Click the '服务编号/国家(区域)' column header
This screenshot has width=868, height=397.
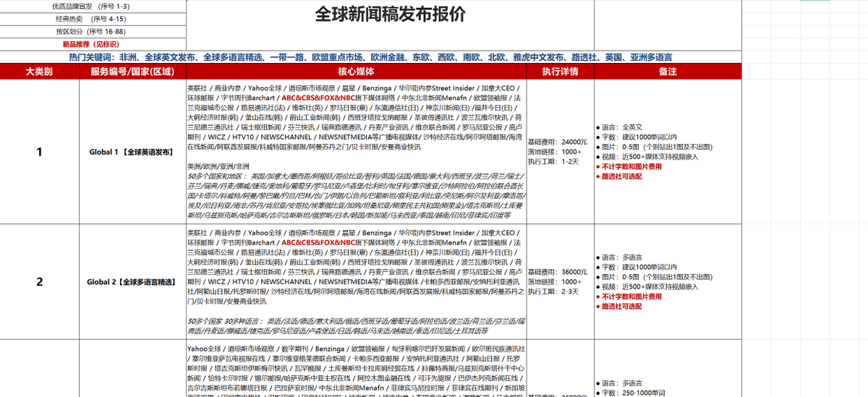pos(132,72)
